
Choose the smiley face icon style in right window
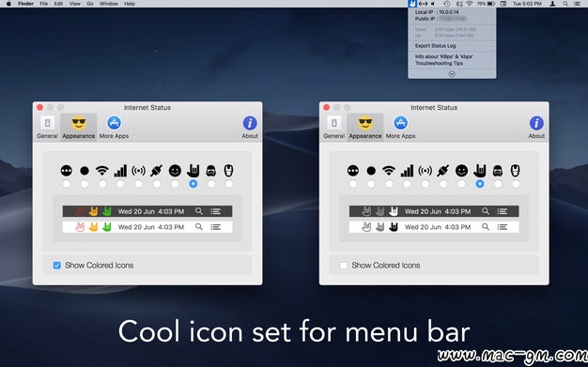[461, 171]
